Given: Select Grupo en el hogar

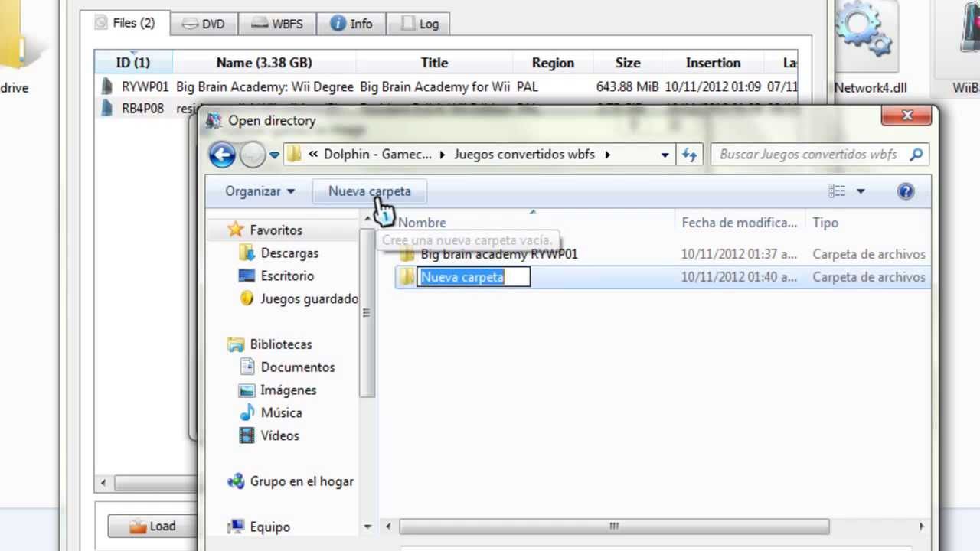Looking at the screenshot, I should (x=302, y=481).
